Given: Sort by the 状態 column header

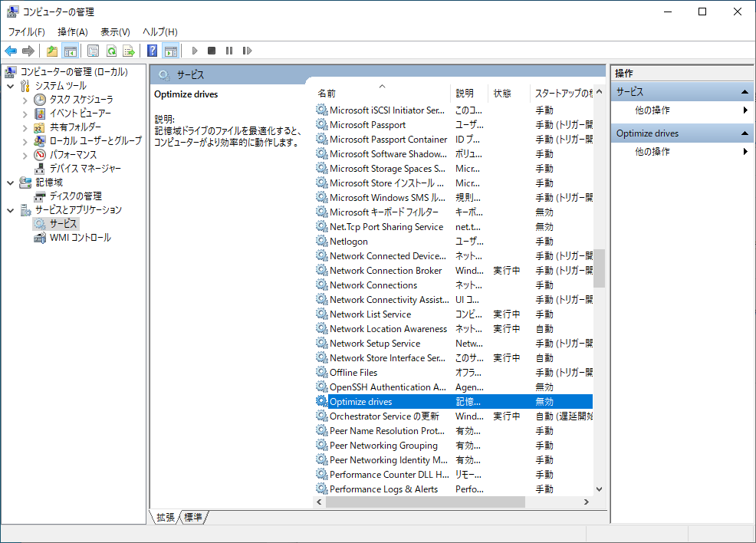Looking at the screenshot, I should 509,93.
